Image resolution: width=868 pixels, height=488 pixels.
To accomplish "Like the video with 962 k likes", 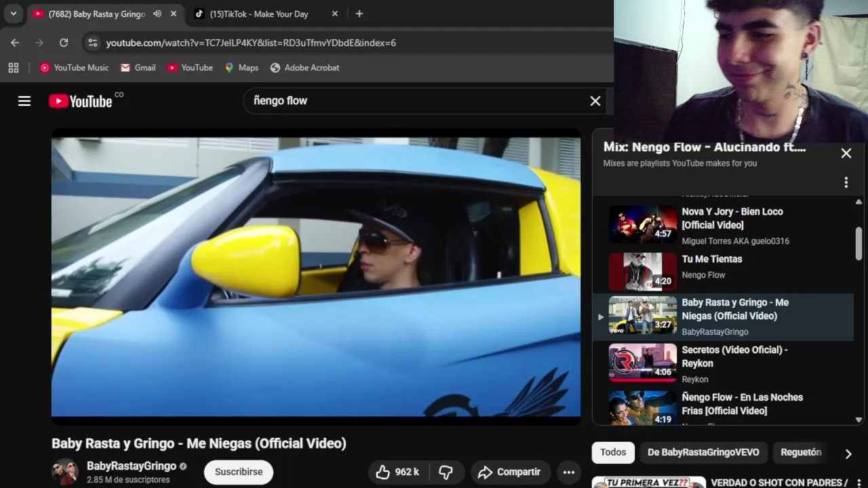I will pyautogui.click(x=397, y=472).
